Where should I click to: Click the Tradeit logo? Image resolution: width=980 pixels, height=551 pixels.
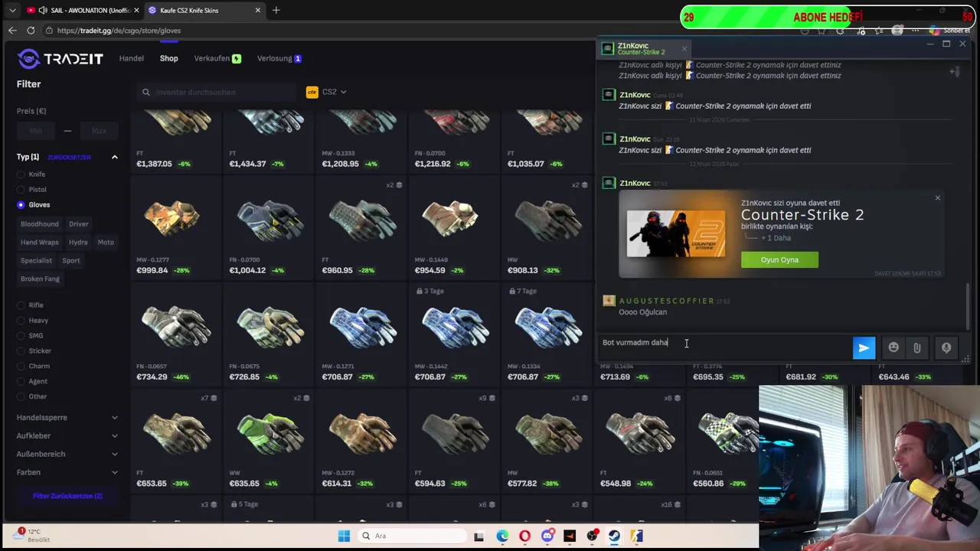tap(60, 59)
